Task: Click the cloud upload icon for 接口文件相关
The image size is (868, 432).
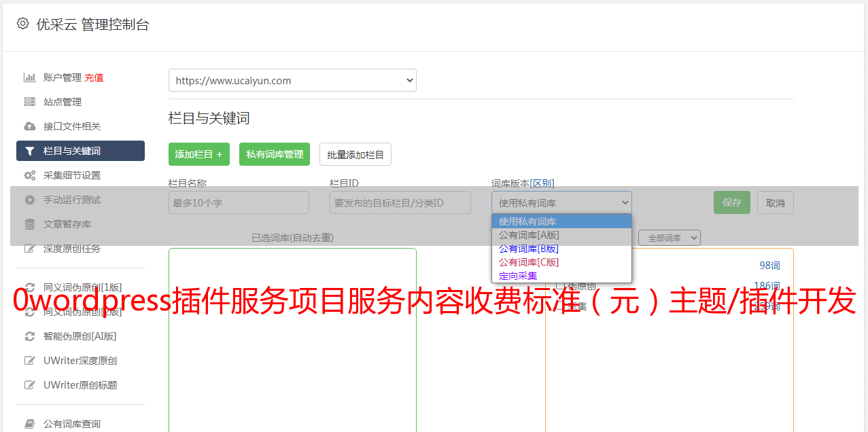Action: tap(29, 126)
